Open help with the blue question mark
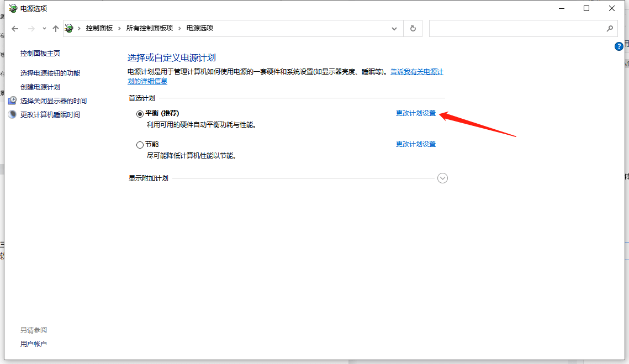629x364 pixels. (619, 46)
